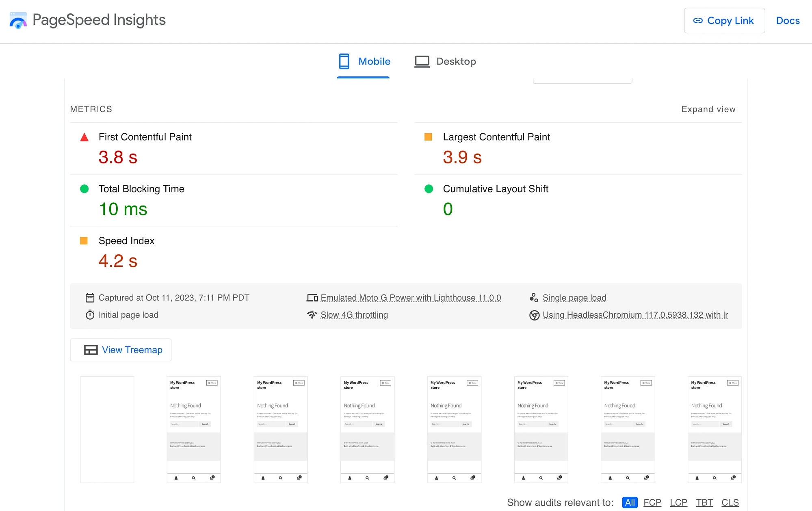Expand the Metrics section view
812x511 pixels.
tap(708, 108)
